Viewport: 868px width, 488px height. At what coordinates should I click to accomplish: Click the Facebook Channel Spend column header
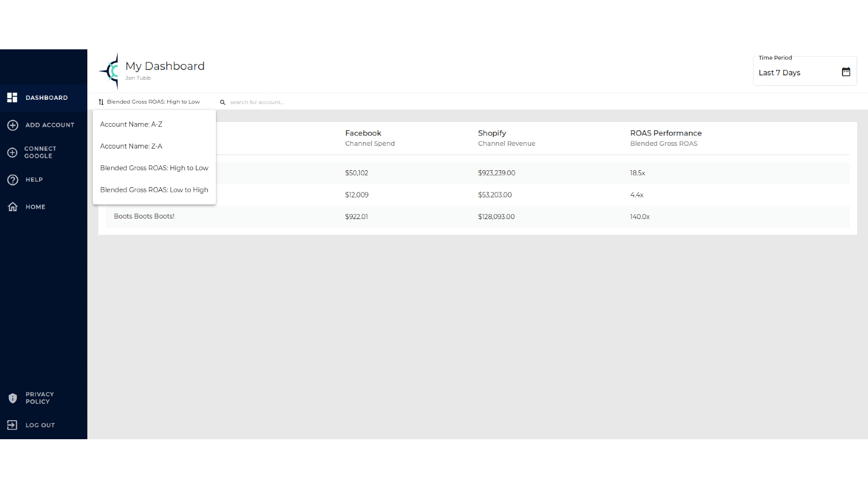click(x=370, y=138)
